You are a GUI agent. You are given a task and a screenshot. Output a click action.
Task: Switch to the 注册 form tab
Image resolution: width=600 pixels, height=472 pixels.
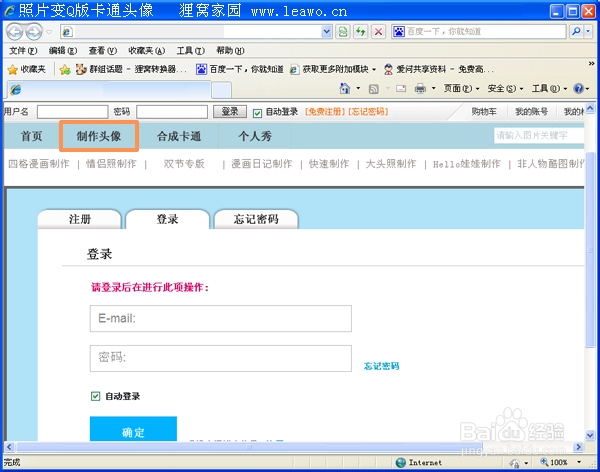80,219
